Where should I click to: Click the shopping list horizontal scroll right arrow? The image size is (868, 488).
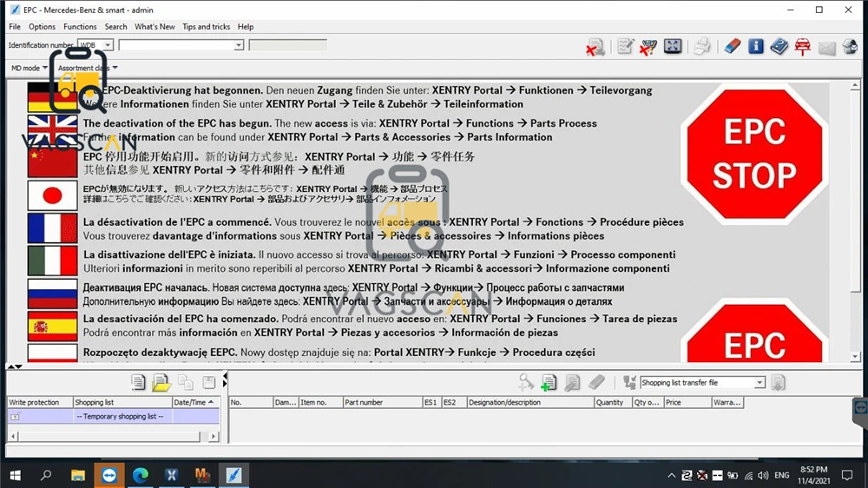214,437
